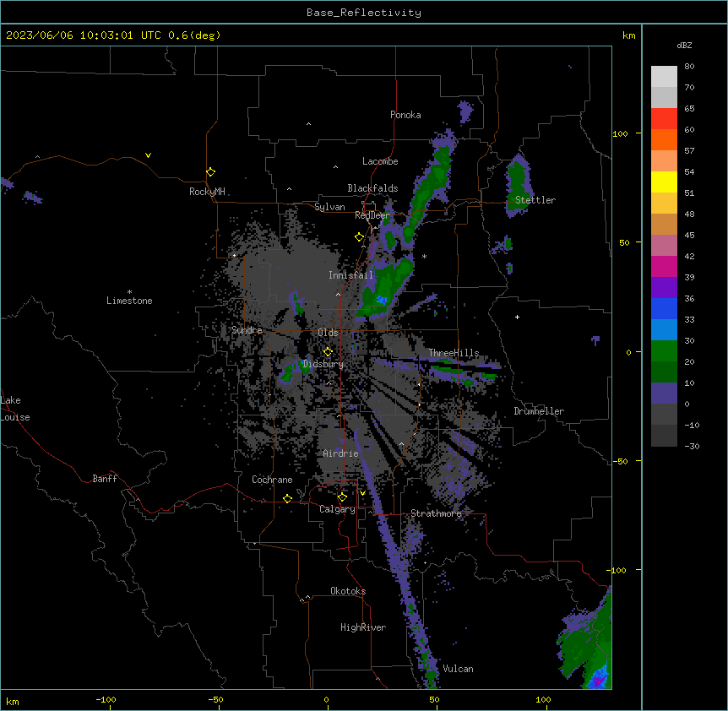Click the Sylvan label on the map

click(x=329, y=207)
